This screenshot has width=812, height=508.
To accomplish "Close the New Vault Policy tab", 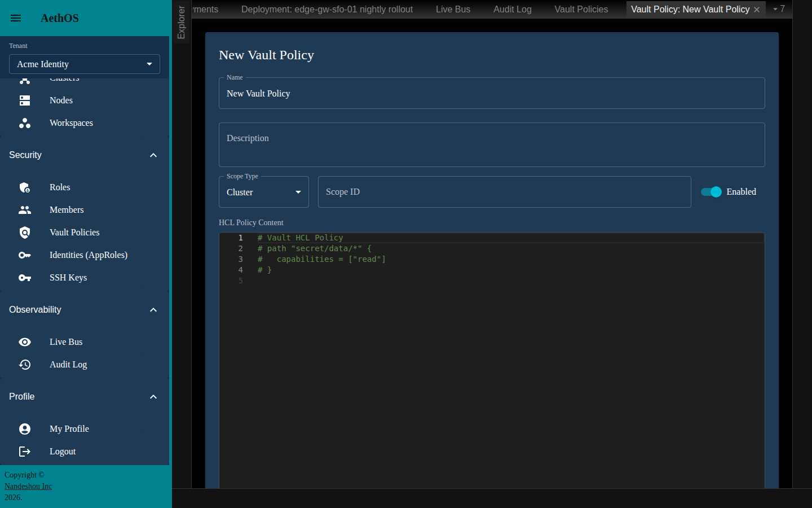I will pos(757,10).
